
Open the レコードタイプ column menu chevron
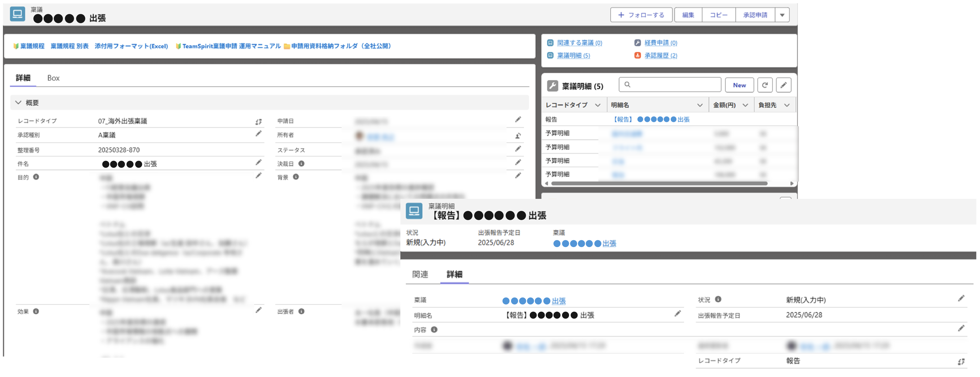coord(598,105)
